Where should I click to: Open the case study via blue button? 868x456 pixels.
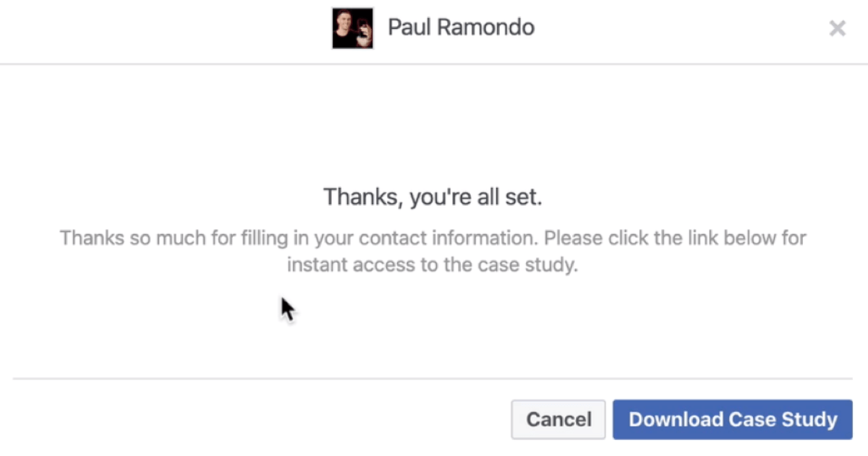(733, 420)
